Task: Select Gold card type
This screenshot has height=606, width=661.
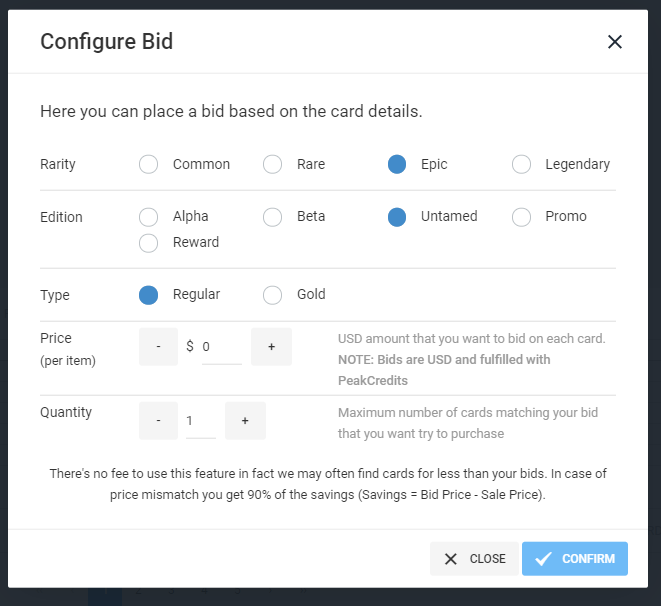Action: 273,295
